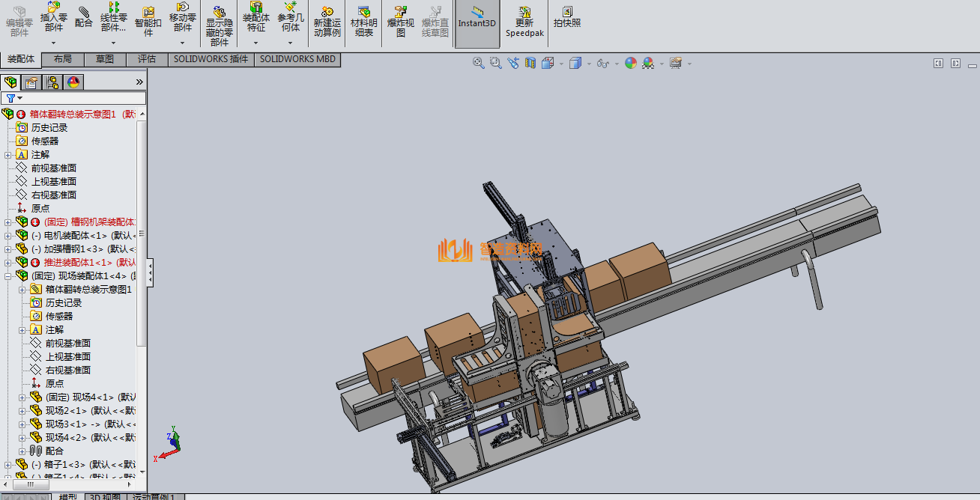This screenshot has width=980, height=500.
Task: Open the 爆炸视图 exploded view tool
Action: 400,22
